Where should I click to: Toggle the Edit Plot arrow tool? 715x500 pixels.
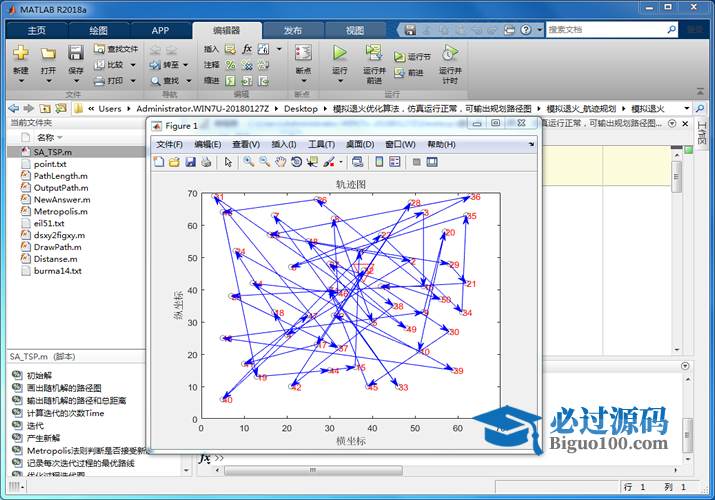228,161
